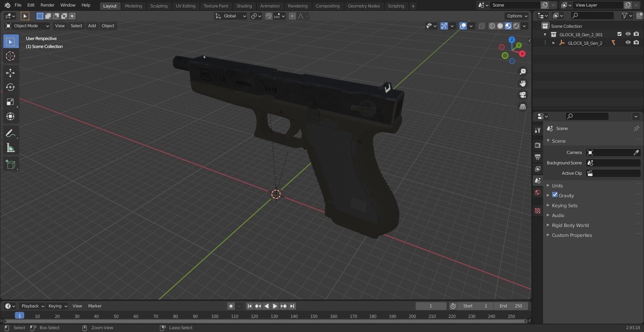Hide GLOCK_18_Gen_2 object in viewport
The height and width of the screenshot is (332, 644).
click(628, 43)
